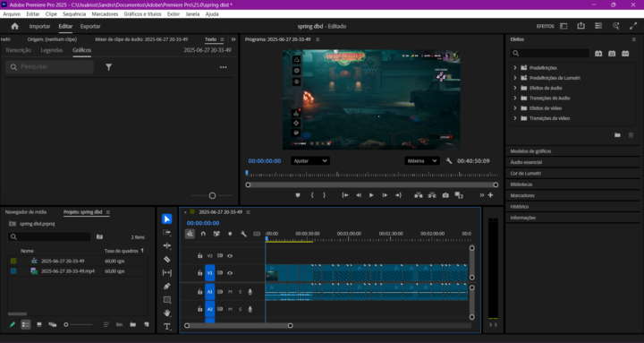Viewport: 644px width, 343px height.
Task: Solo audio track A1
Action: [240, 292]
